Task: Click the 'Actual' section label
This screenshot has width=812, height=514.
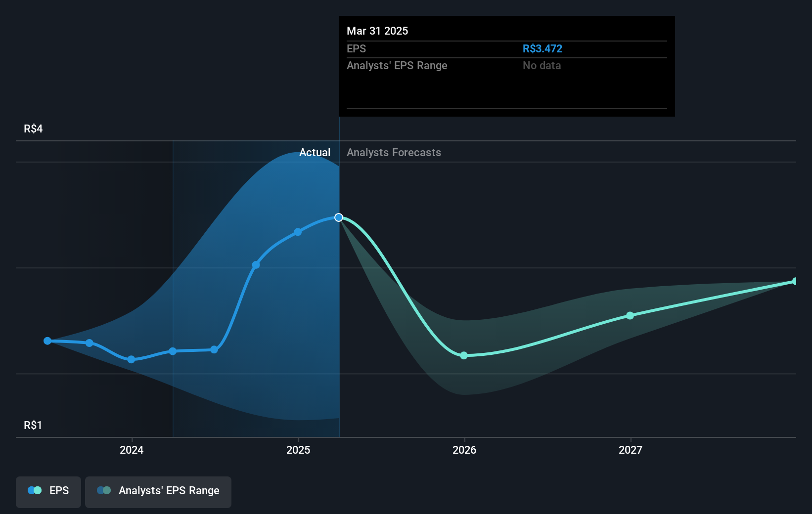Action: click(x=315, y=153)
